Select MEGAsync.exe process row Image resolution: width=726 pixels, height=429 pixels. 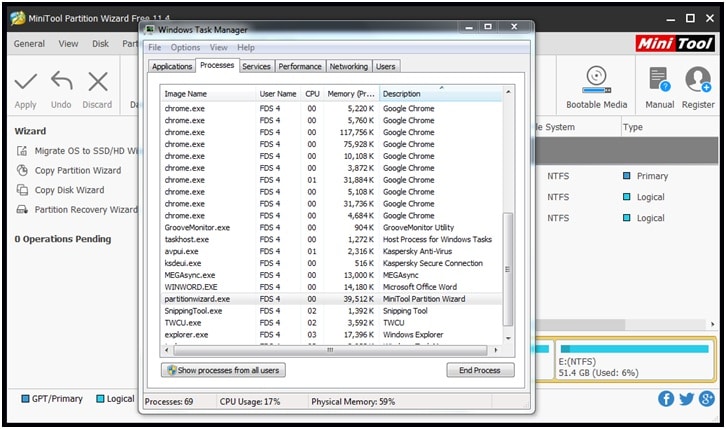(331, 275)
